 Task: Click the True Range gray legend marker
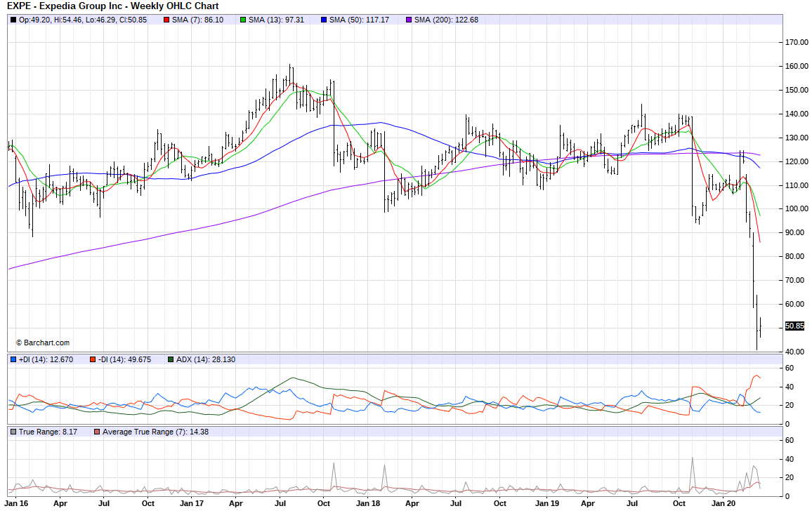click(13, 432)
